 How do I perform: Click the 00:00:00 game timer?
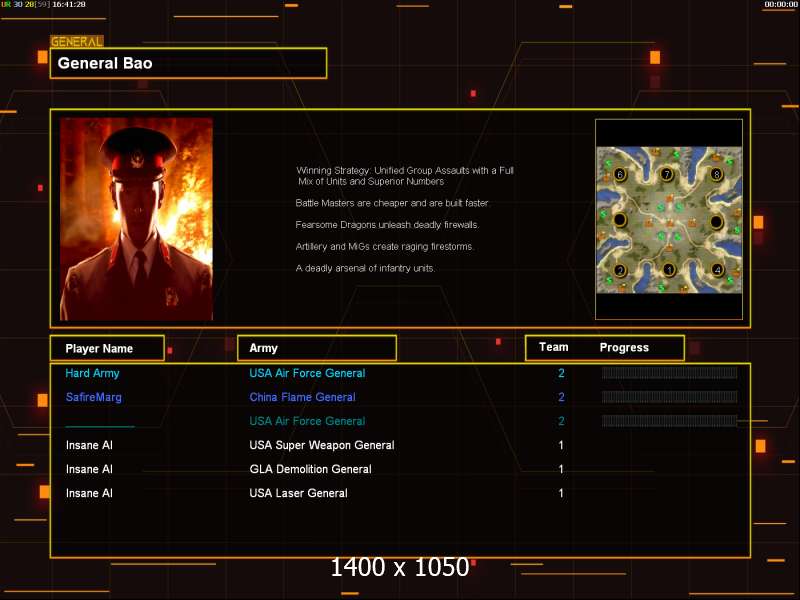(x=781, y=4)
